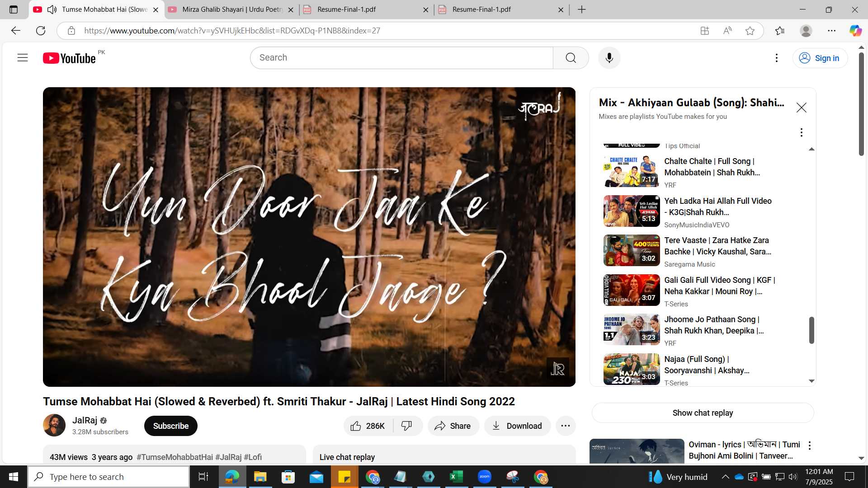Open JalRaj channel avatar
The height and width of the screenshot is (488, 868).
tap(54, 426)
